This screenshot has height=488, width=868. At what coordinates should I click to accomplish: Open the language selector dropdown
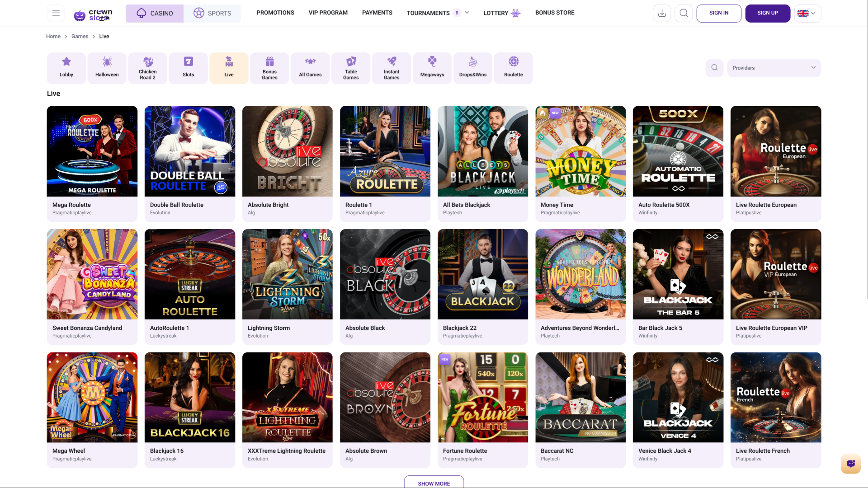tap(807, 13)
